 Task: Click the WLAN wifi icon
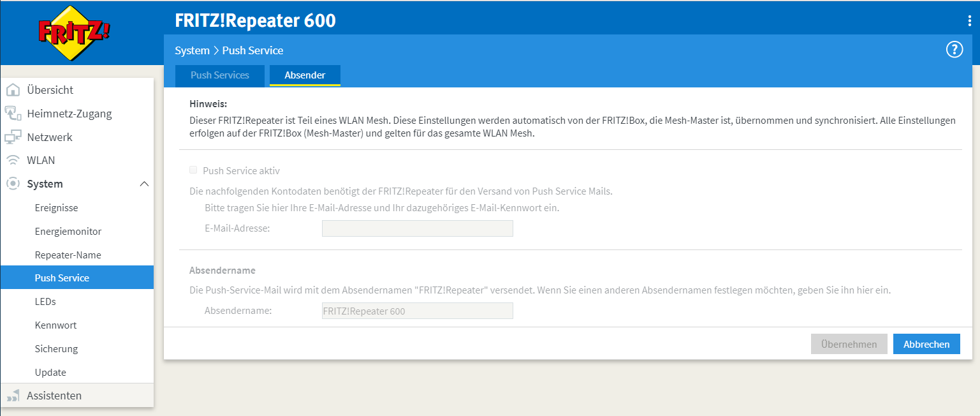pyautogui.click(x=13, y=160)
